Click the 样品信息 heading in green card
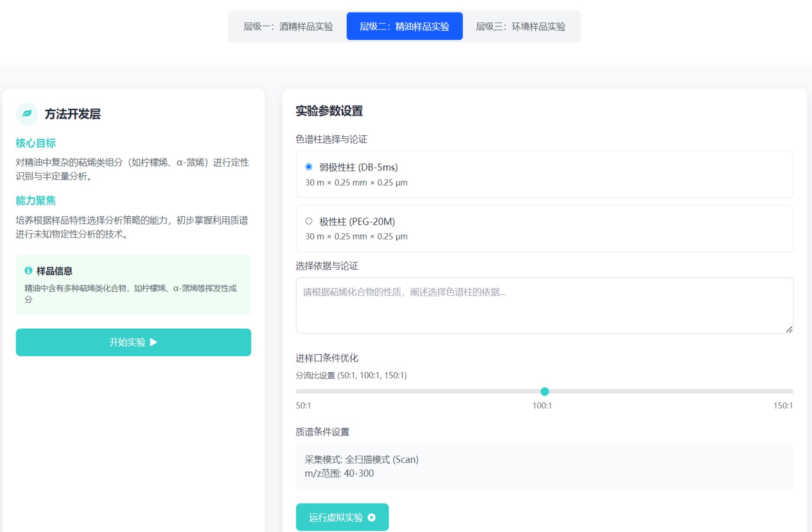The width and height of the screenshot is (812, 532). coord(54,271)
